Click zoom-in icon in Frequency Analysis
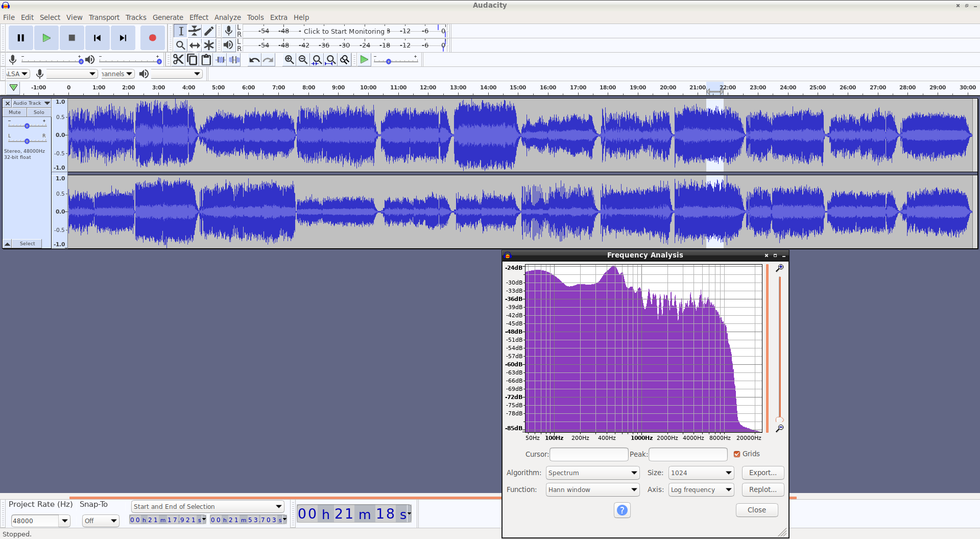Image resolution: width=980 pixels, height=539 pixels. pos(779,268)
